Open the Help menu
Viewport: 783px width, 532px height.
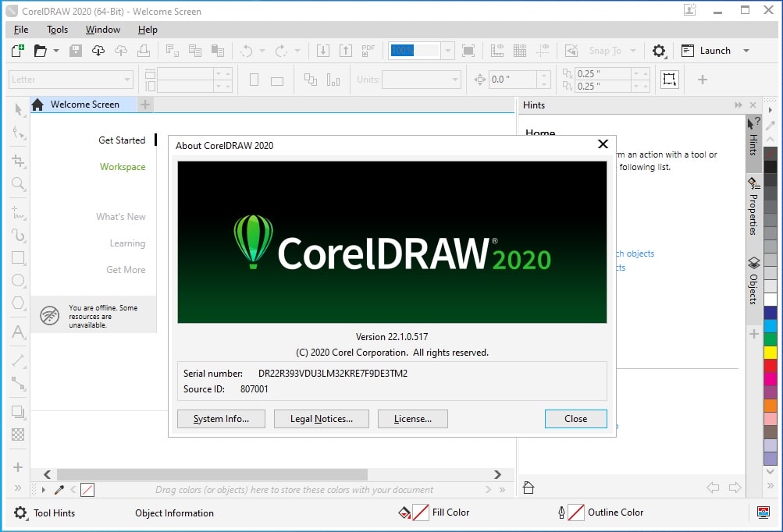click(x=148, y=30)
